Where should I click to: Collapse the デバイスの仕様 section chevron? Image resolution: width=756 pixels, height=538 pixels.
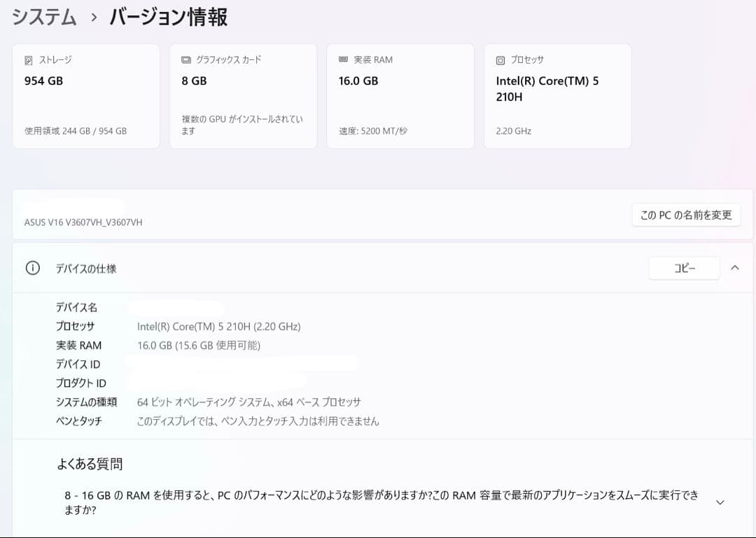pos(734,267)
